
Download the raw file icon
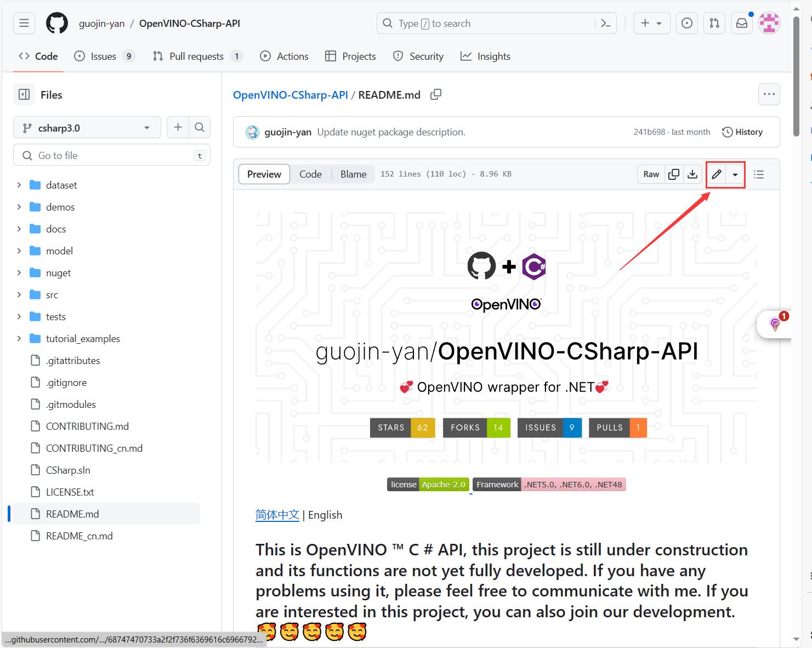point(692,174)
